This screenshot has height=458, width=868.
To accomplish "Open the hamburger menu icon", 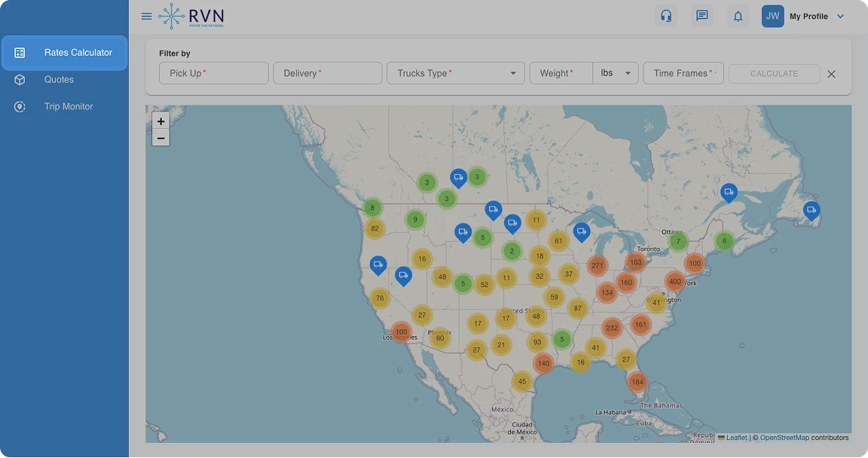I will 147,16.
